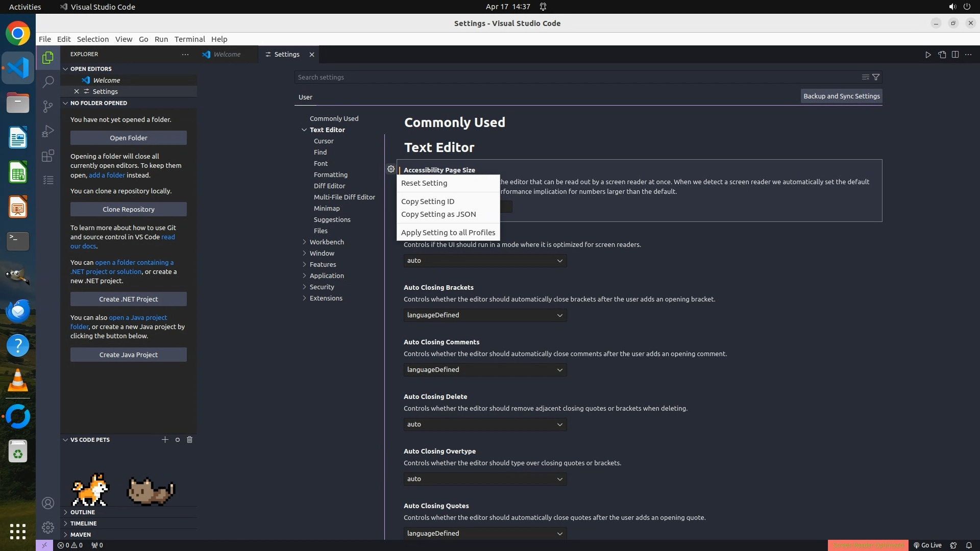This screenshot has height=551, width=980.
Task: Click the Backup and Sync Settings button
Action: click(x=841, y=96)
